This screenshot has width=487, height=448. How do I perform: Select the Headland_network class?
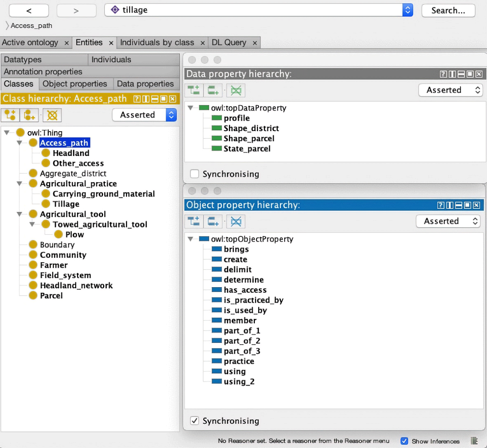[76, 286]
